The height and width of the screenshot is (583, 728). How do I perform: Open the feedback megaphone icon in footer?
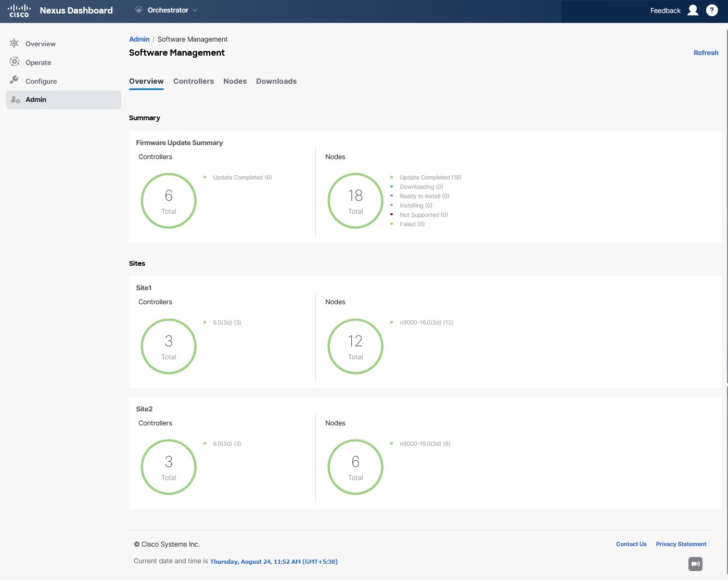coord(695,564)
